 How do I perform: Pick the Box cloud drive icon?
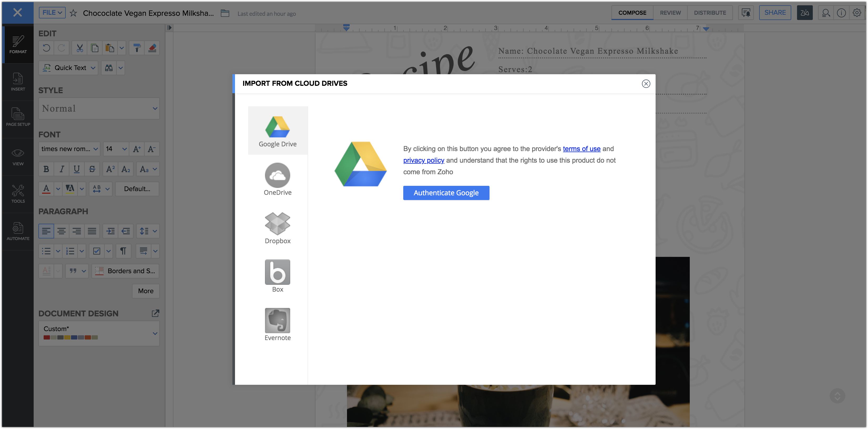click(277, 272)
